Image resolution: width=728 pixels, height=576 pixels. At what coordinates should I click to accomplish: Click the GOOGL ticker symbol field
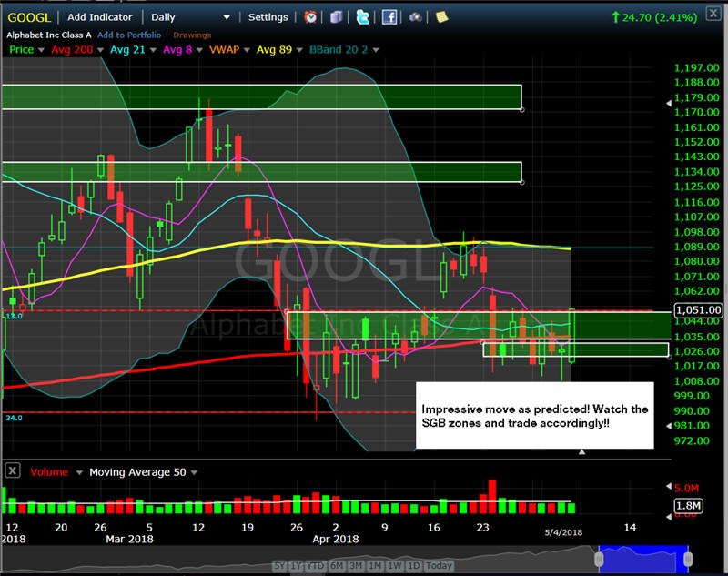pyautogui.click(x=29, y=17)
